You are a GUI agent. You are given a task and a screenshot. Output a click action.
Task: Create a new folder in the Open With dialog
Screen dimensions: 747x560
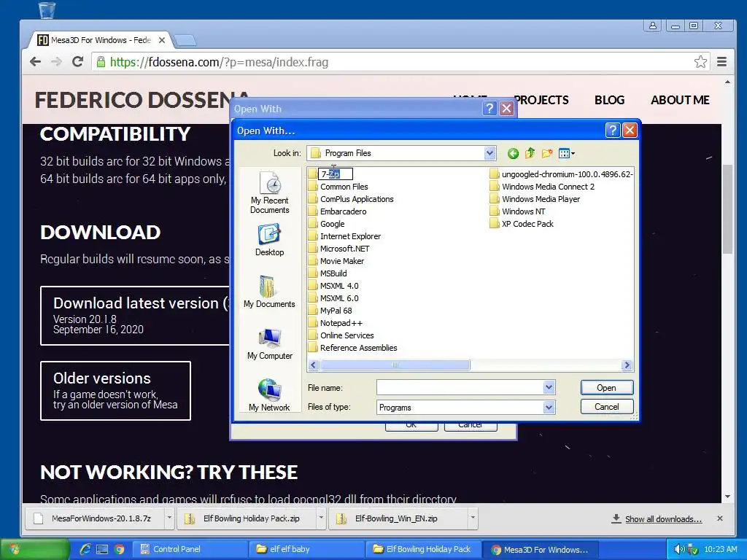pyautogui.click(x=547, y=153)
